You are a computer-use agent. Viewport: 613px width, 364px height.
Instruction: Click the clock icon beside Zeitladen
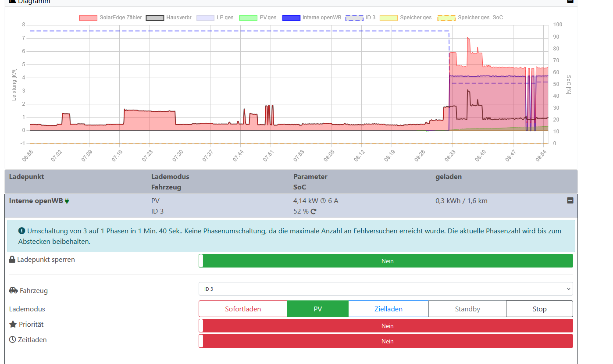tap(13, 339)
